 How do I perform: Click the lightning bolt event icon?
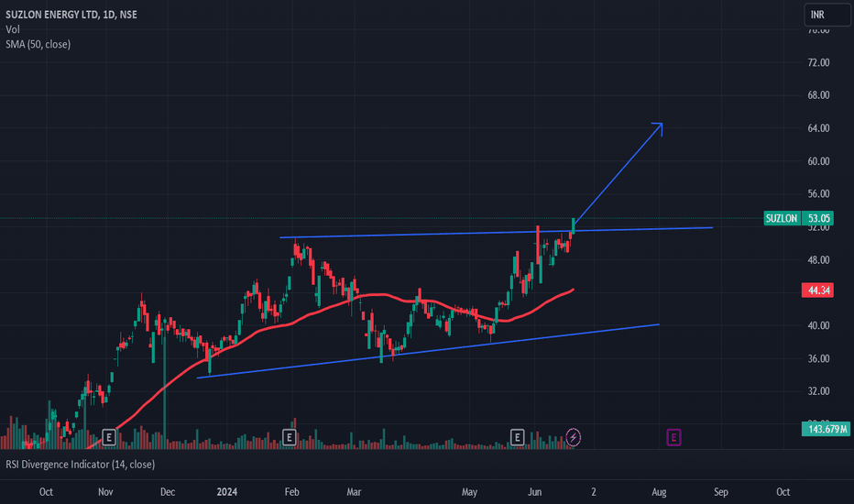[573, 437]
